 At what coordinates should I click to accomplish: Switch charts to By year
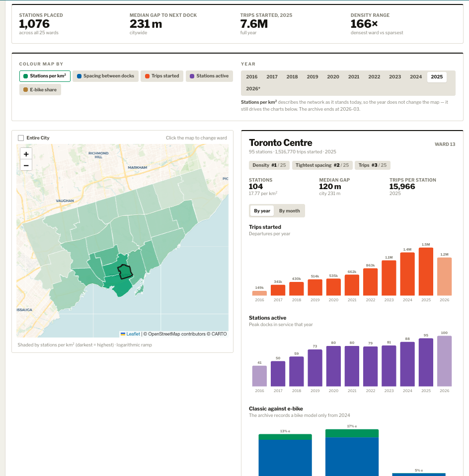[x=262, y=211]
